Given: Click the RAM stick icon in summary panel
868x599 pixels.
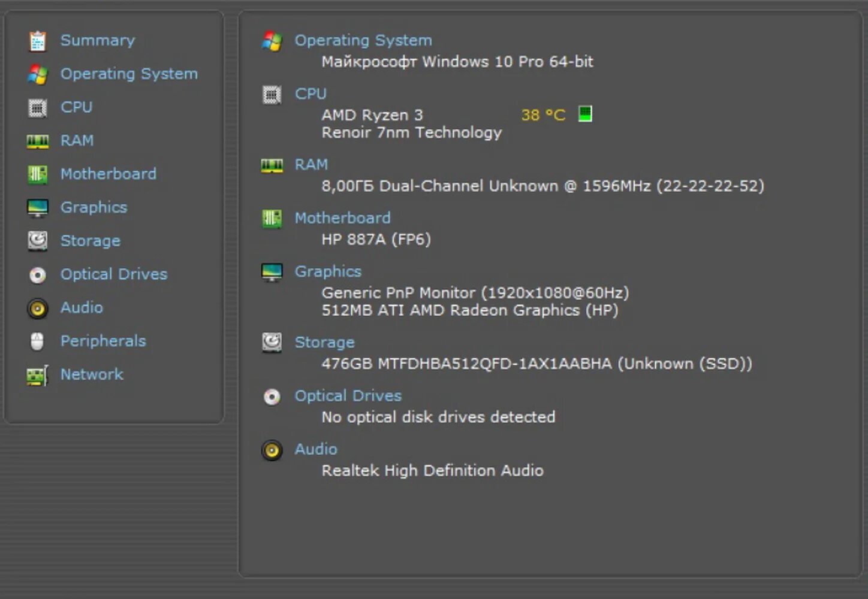Looking at the screenshot, I should pos(272,165).
